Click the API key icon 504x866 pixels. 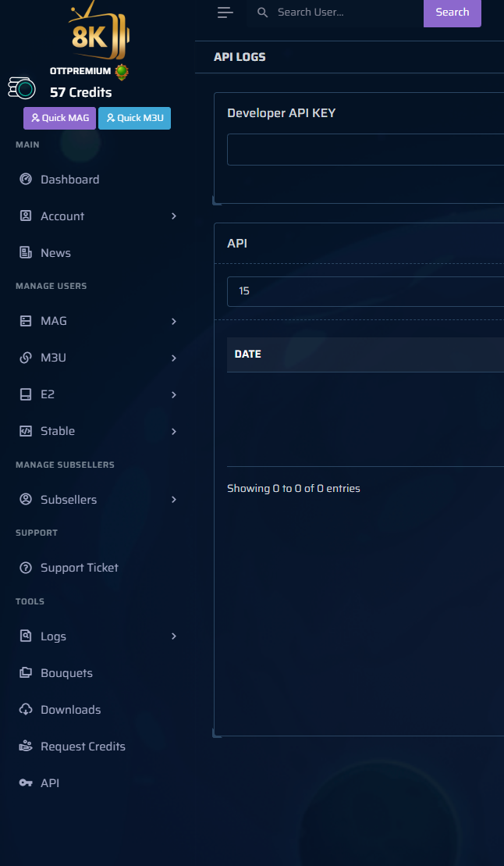click(x=26, y=783)
